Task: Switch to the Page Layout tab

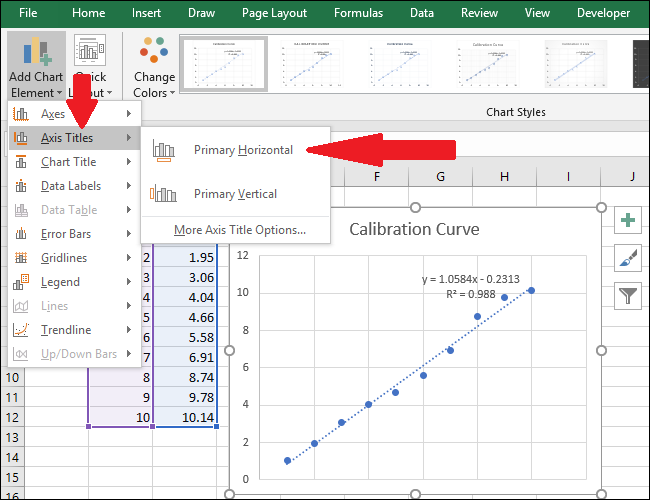Action: tap(274, 13)
